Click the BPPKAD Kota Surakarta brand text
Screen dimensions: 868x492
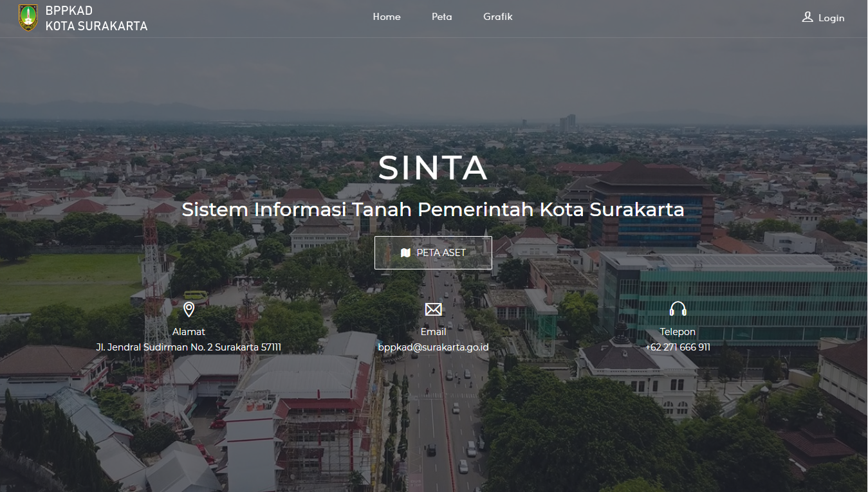(x=97, y=18)
